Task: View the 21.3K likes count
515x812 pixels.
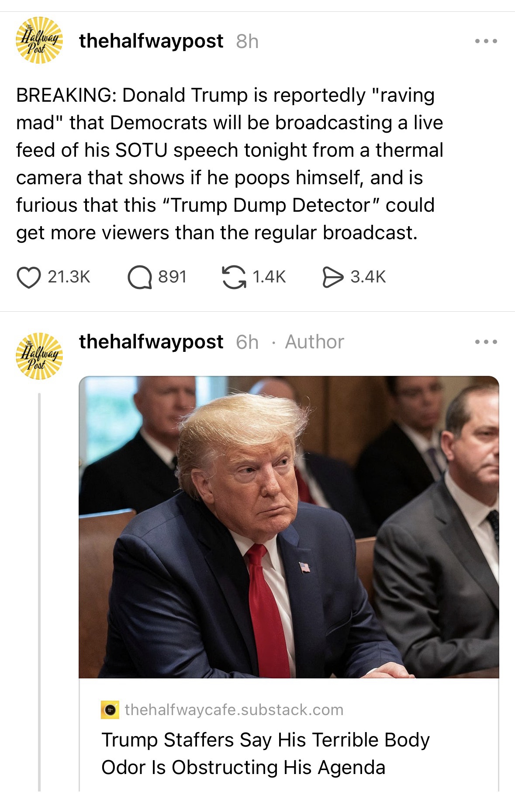Action: click(69, 277)
